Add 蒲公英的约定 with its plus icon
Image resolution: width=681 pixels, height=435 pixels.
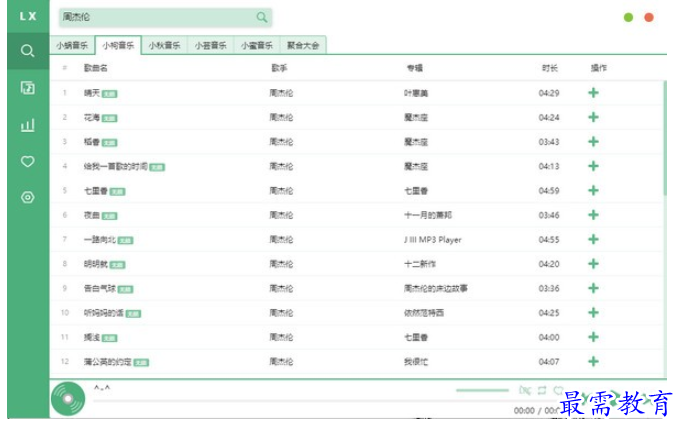tap(593, 361)
